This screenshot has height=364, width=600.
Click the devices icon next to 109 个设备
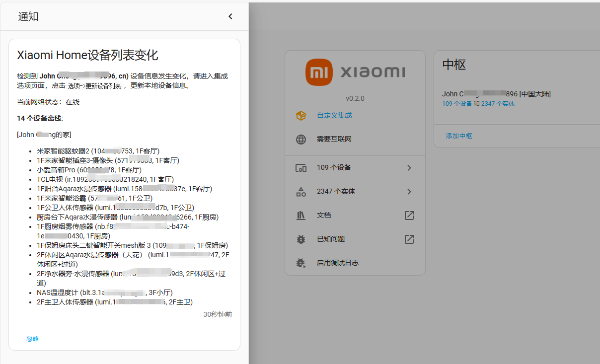pyautogui.click(x=301, y=168)
